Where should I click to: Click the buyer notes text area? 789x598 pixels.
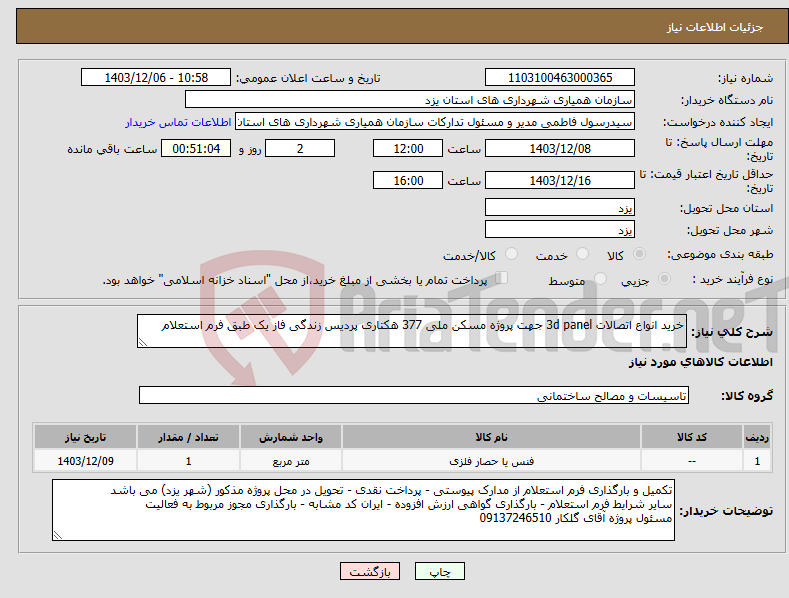(x=363, y=510)
